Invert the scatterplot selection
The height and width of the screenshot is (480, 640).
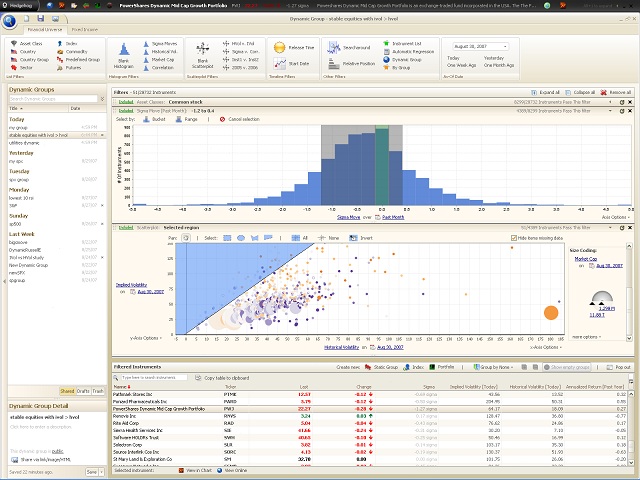pyautogui.click(x=361, y=238)
